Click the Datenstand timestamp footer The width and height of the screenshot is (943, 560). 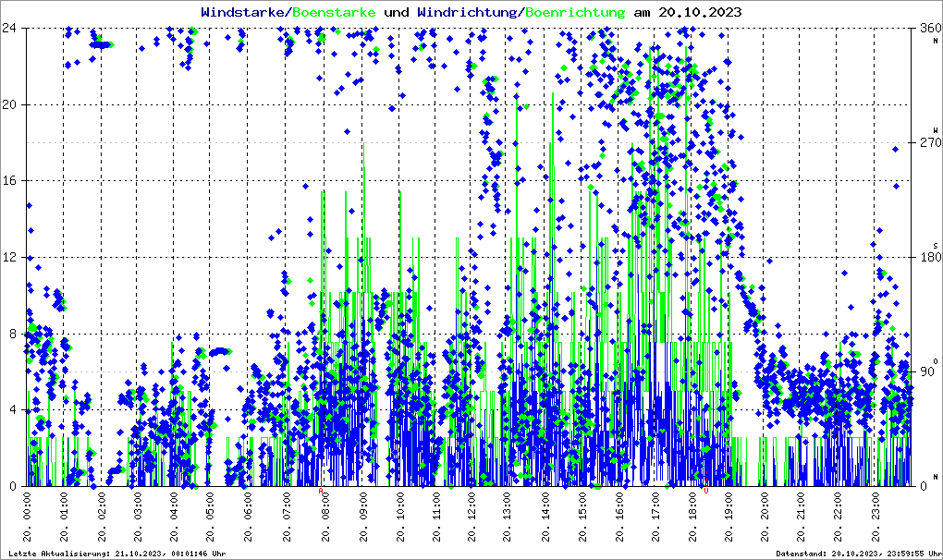tap(858, 554)
